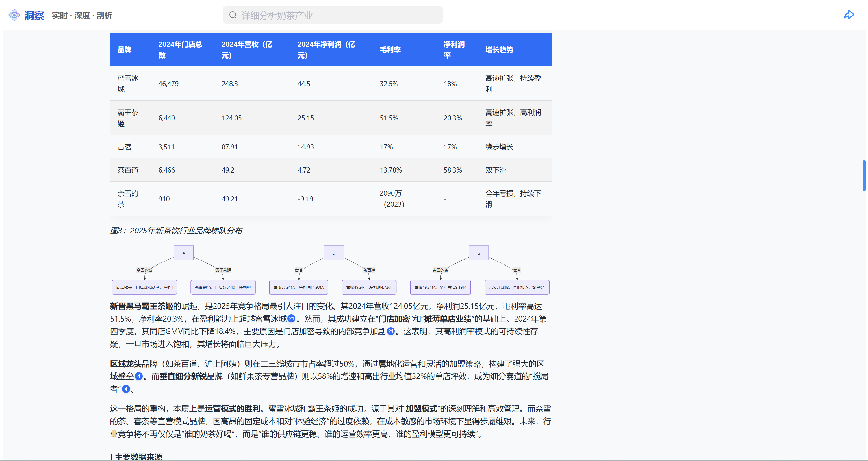Click the 洞察 brand name link
Viewport: 868px width, 461px height.
pyautogui.click(x=34, y=16)
